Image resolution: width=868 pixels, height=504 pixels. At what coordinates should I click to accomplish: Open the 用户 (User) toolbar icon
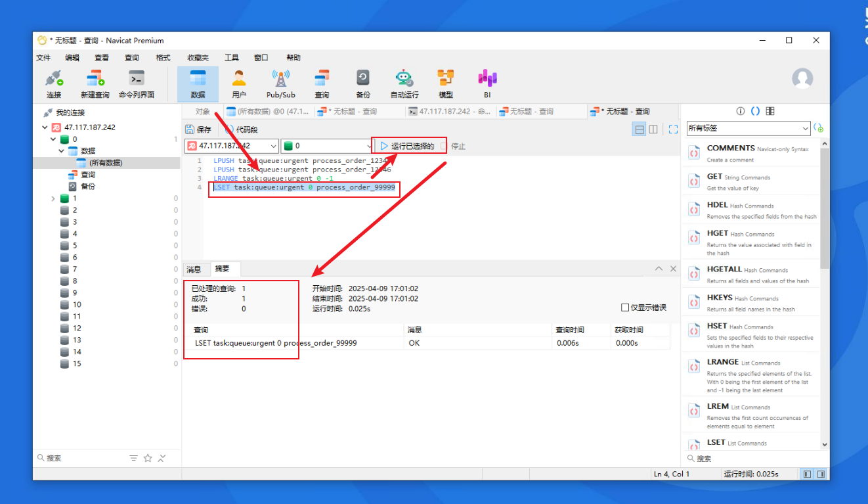point(239,84)
